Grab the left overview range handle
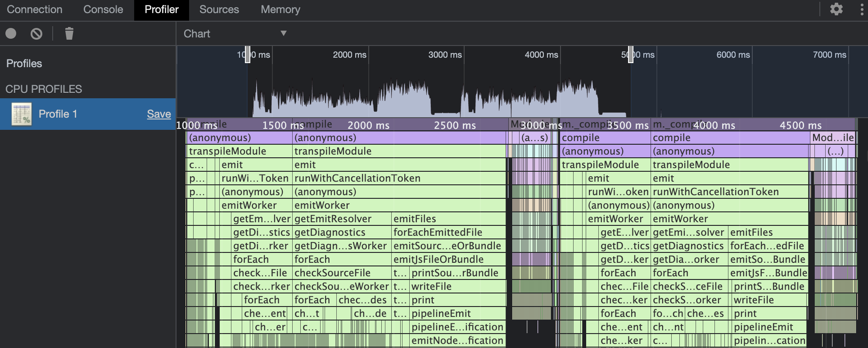Screen dimensions: 868x348 tap(248, 55)
